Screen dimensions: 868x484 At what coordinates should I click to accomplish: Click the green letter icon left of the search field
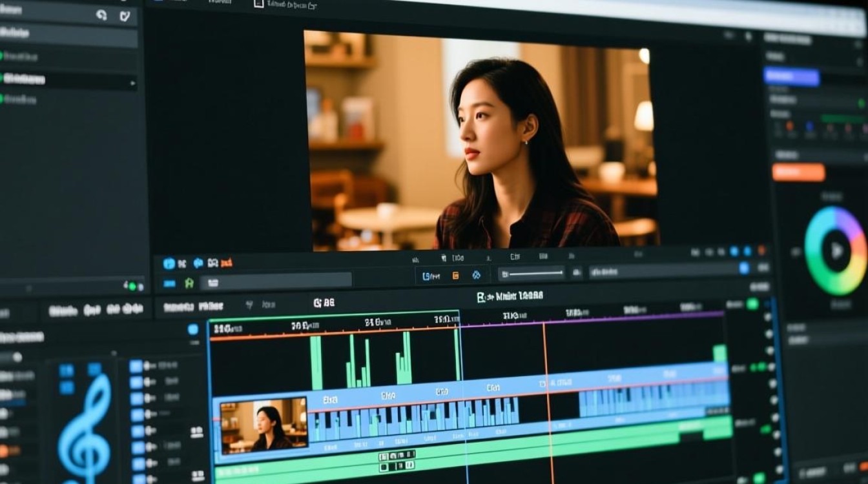189,283
